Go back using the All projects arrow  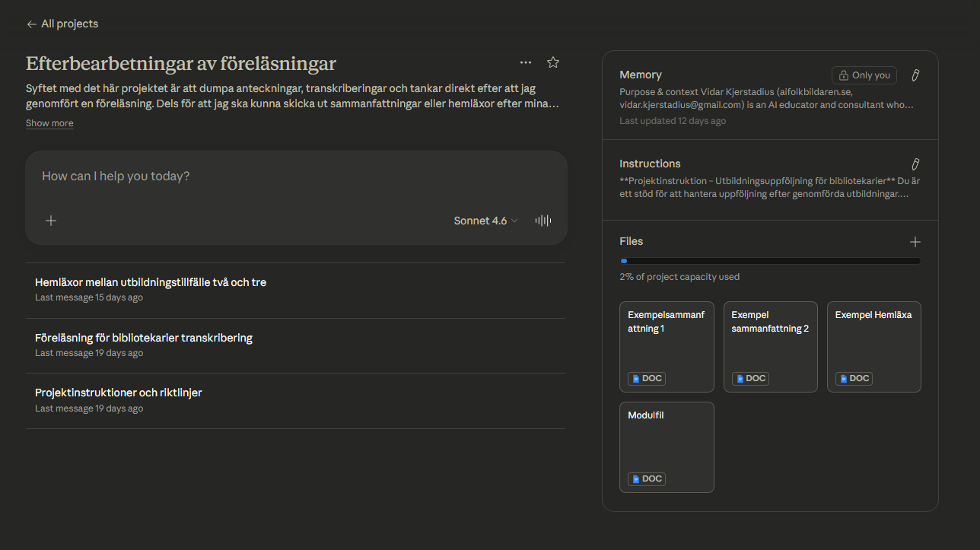point(31,24)
